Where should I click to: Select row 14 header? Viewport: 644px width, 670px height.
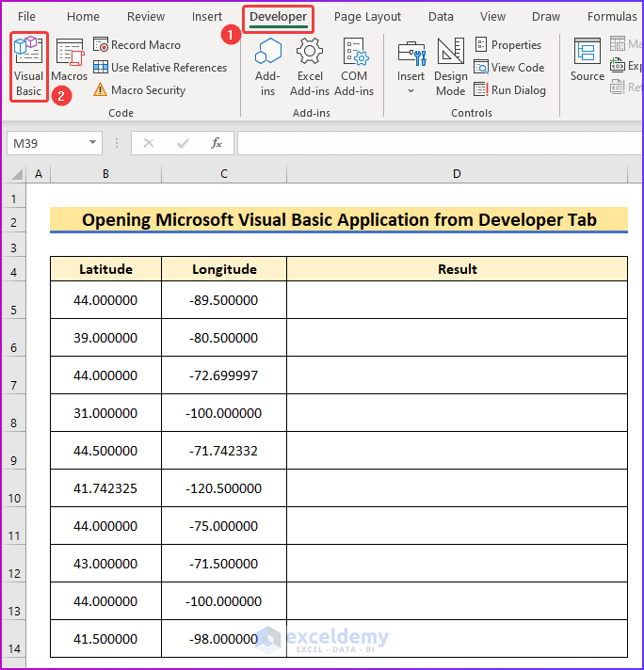point(14,639)
